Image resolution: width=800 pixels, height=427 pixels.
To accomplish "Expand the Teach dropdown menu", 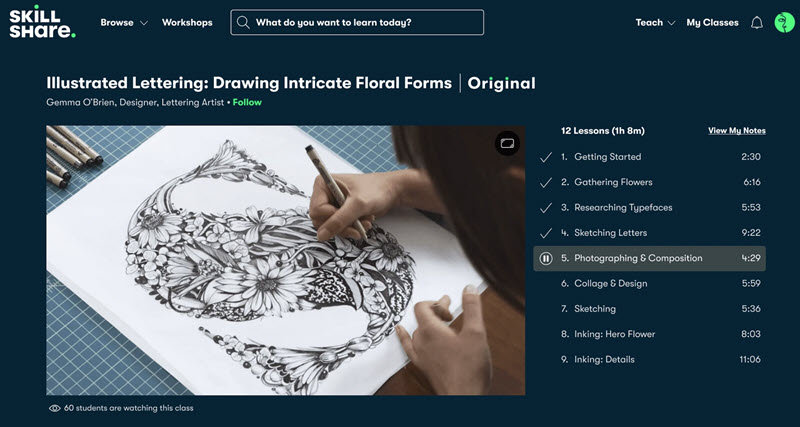I will click(x=655, y=22).
